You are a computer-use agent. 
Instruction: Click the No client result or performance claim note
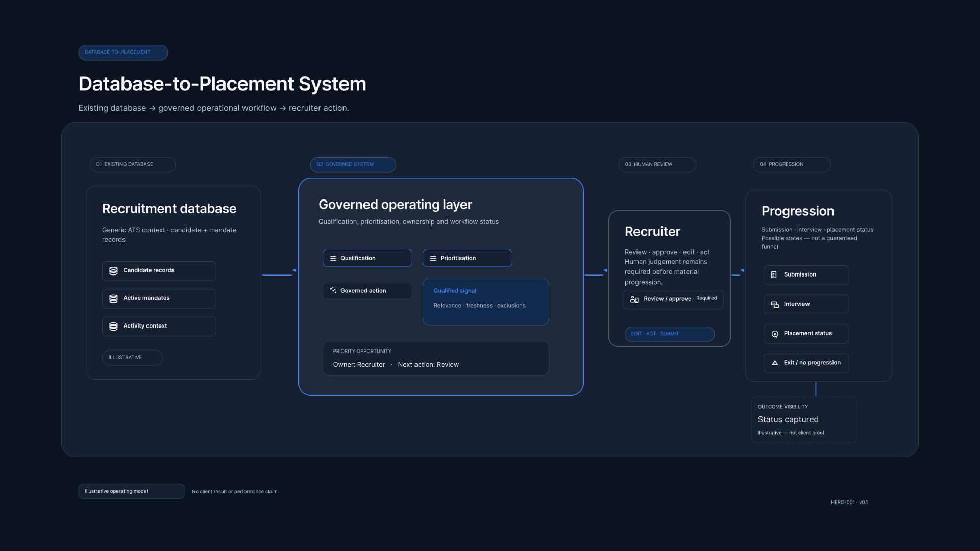coord(235,492)
